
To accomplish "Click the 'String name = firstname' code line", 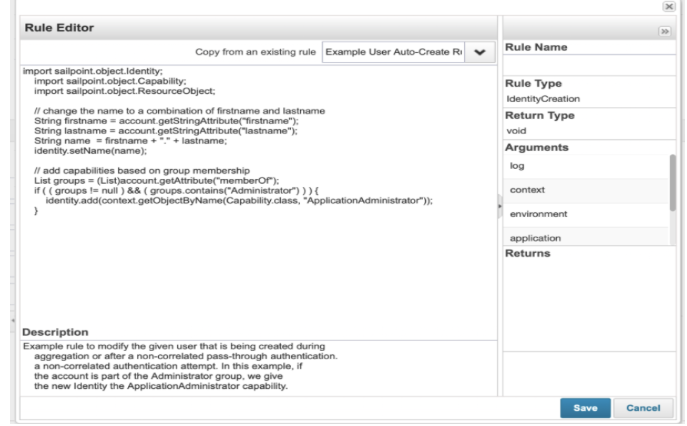I will pyautogui.click(x=131, y=141).
